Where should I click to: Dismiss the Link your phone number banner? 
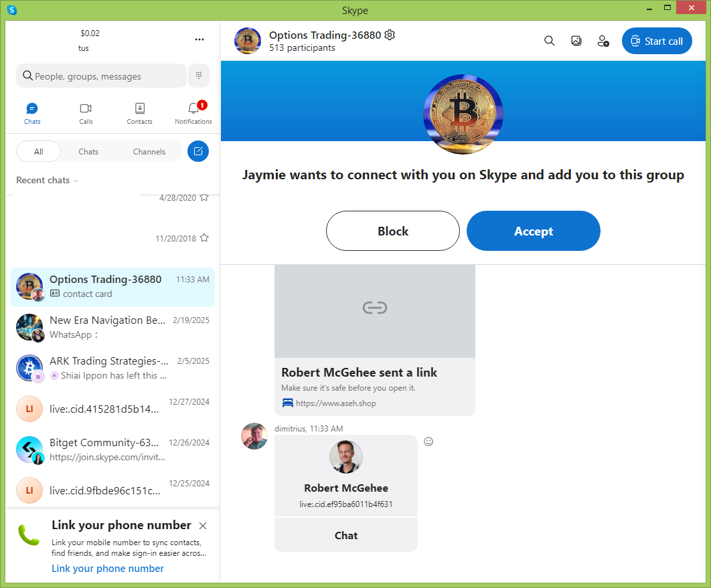(203, 526)
